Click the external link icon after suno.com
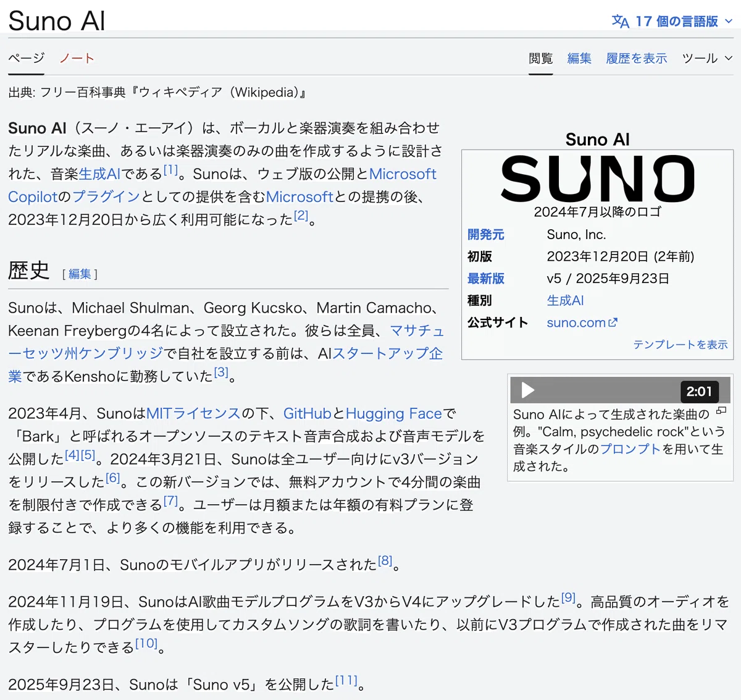741x700 pixels. 613,323
